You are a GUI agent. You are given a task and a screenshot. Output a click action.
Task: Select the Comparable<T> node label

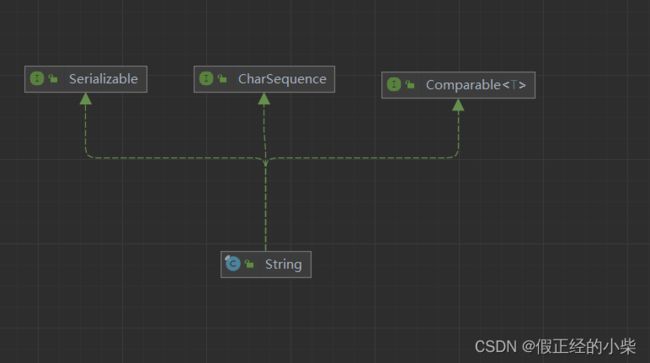(x=476, y=85)
